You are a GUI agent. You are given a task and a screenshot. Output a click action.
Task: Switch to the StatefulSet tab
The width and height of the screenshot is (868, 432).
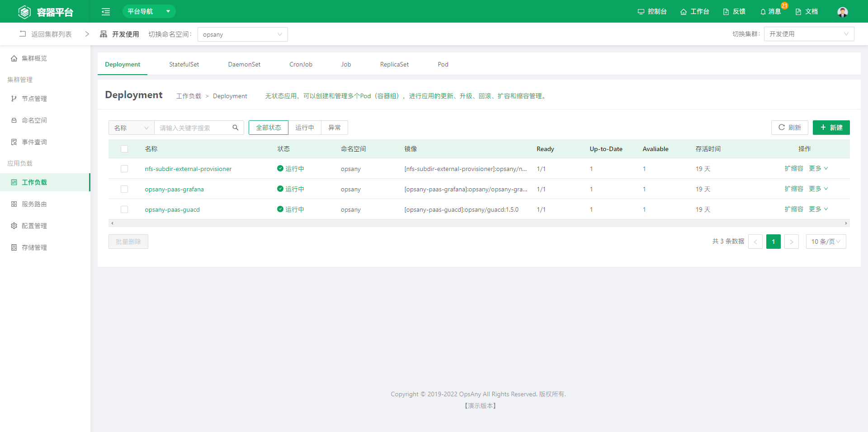coord(184,64)
